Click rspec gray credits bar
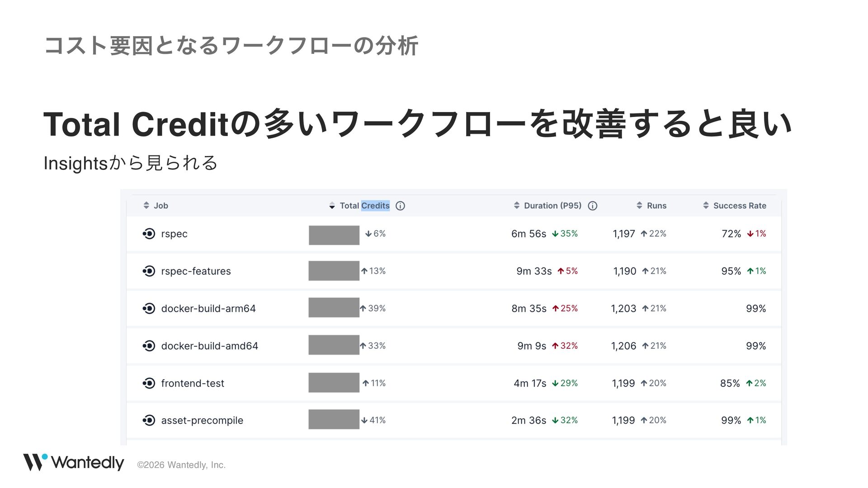 click(x=334, y=235)
